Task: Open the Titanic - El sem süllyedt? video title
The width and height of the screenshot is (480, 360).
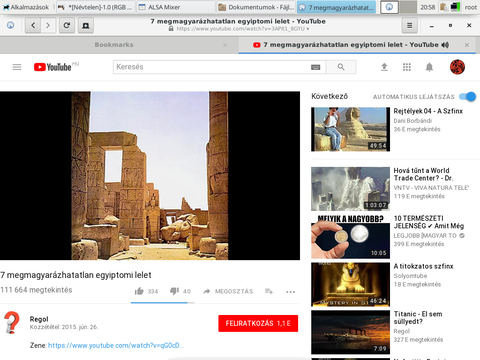Action: coord(418,318)
